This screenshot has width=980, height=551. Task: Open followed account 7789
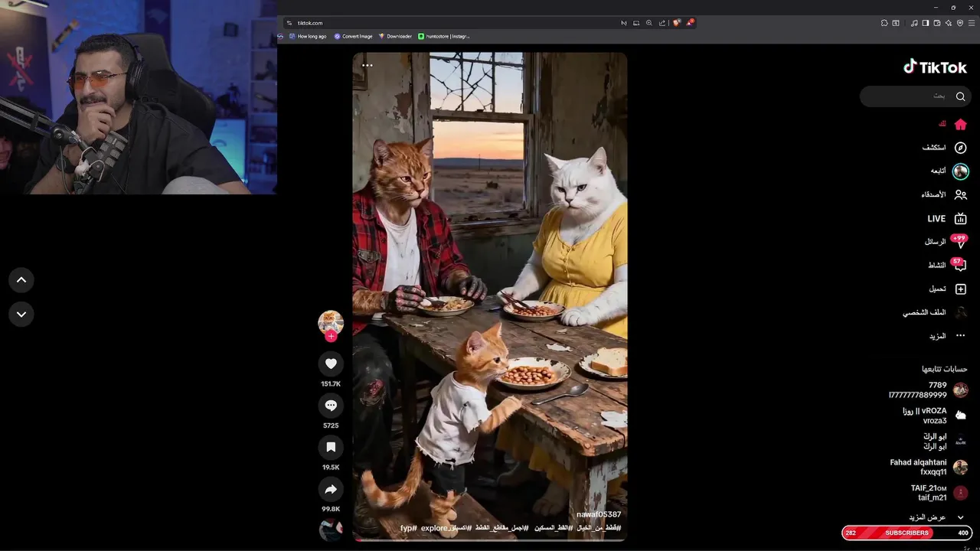coord(928,390)
